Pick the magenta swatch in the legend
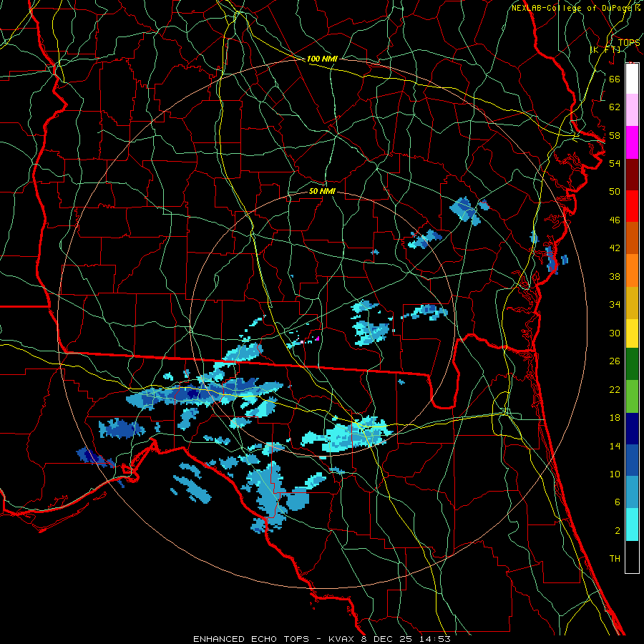 click(632, 142)
